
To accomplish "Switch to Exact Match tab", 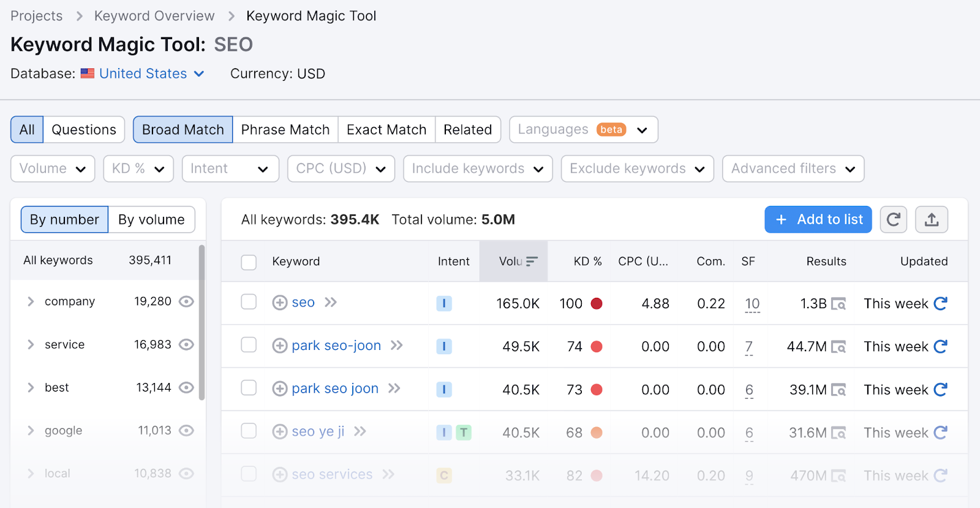I will 386,129.
